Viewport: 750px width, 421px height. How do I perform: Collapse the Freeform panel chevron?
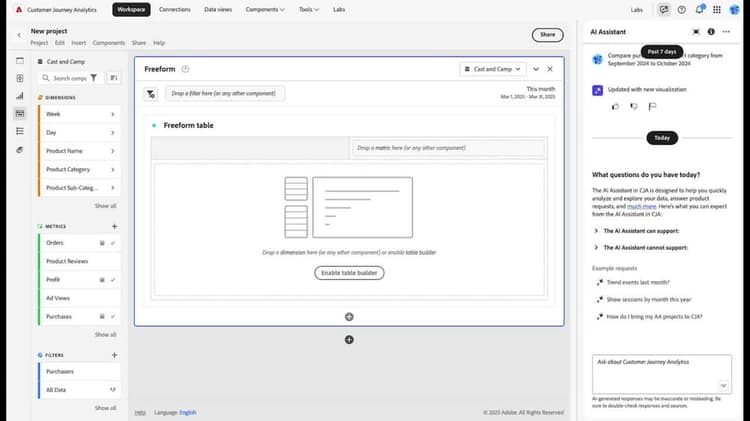536,69
